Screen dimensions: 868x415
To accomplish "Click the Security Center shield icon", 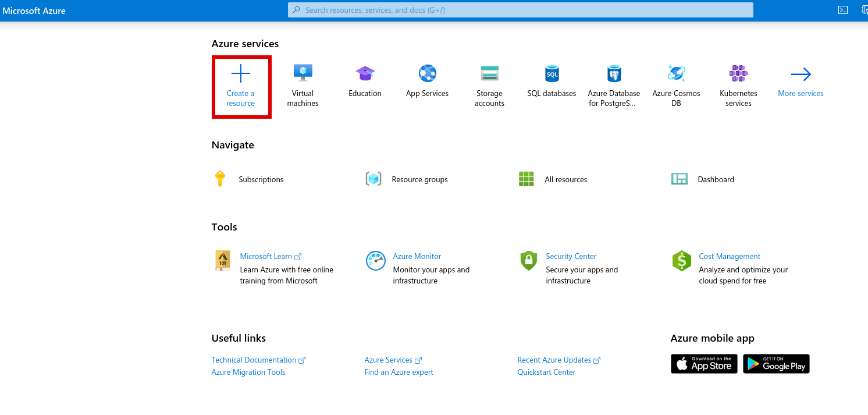I will pyautogui.click(x=529, y=261).
